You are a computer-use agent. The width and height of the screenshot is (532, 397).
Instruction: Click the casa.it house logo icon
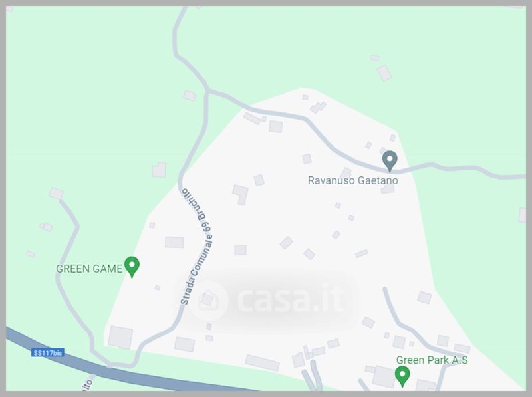tap(208, 300)
